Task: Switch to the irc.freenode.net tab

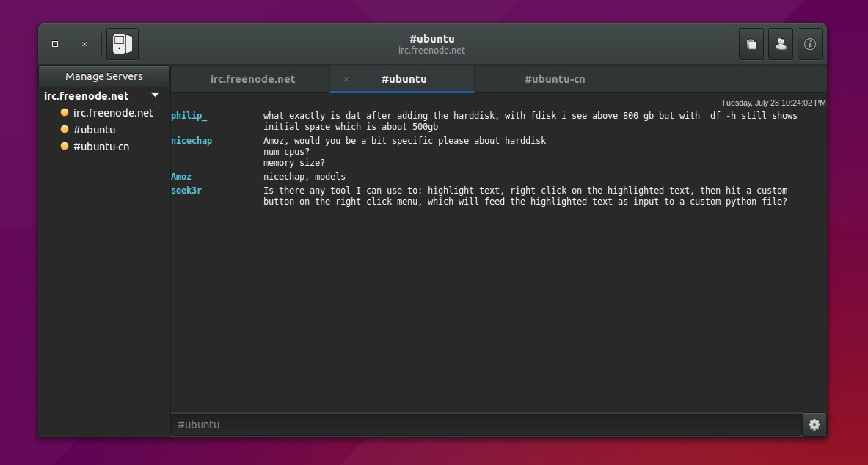Action: 253,79
